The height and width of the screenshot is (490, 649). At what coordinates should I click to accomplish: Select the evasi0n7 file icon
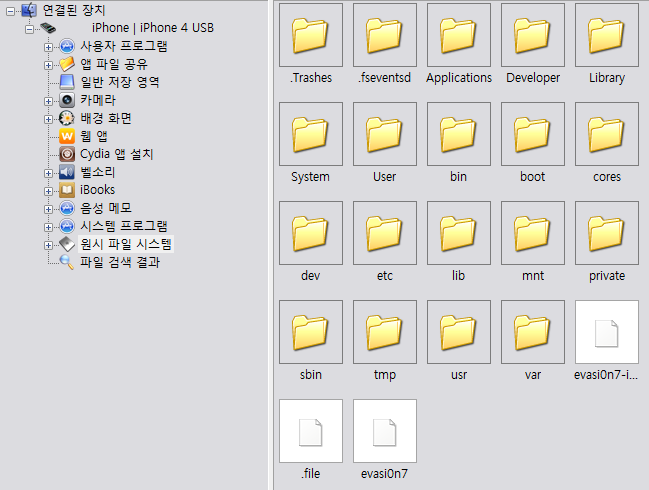(385, 431)
